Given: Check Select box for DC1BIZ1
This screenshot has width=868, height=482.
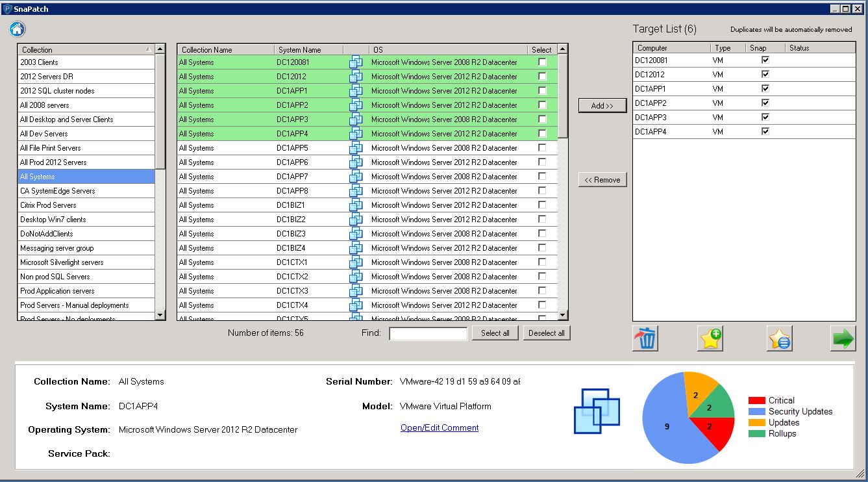Looking at the screenshot, I should [x=542, y=205].
